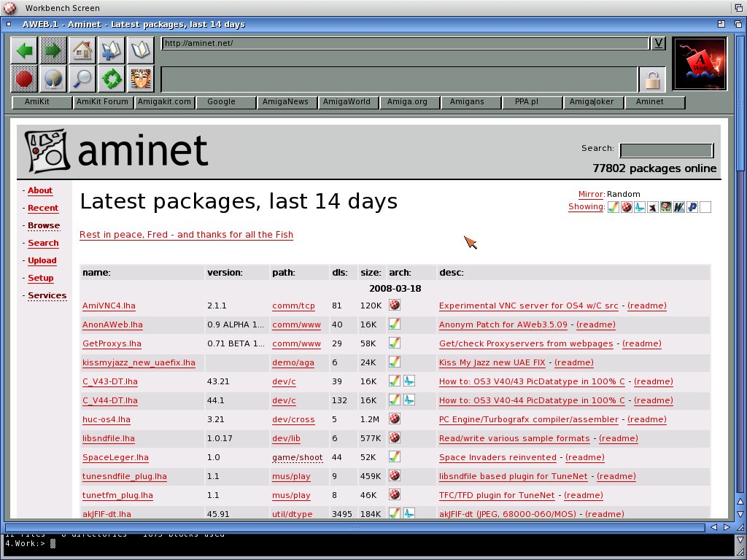
Task: Open the Browse sidebar link
Action: click(44, 226)
